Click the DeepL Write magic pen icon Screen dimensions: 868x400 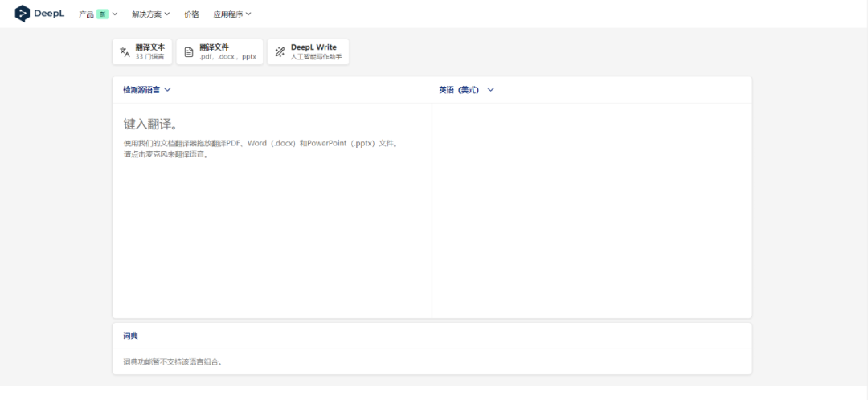click(x=280, y=52)
